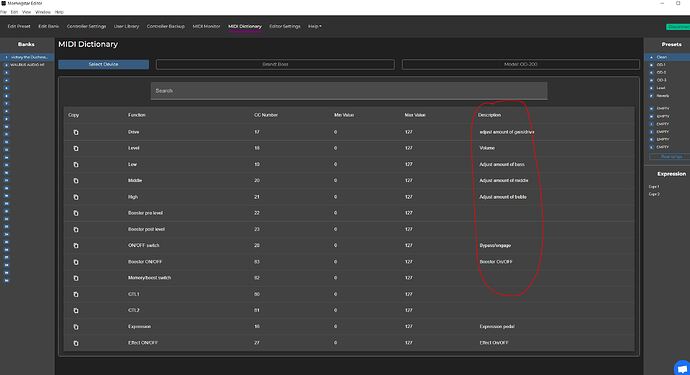Copy the Expression function row

coord(76,327)
